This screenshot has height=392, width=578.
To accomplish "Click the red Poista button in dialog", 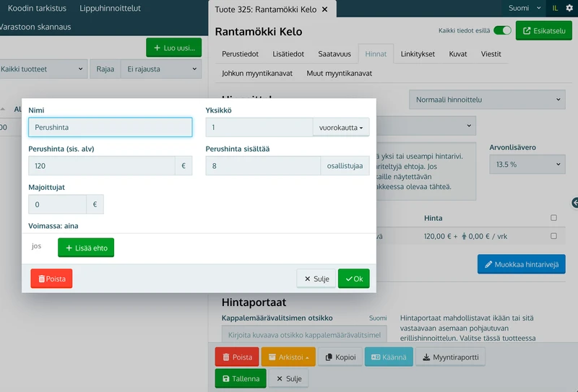I will [51, 279].
